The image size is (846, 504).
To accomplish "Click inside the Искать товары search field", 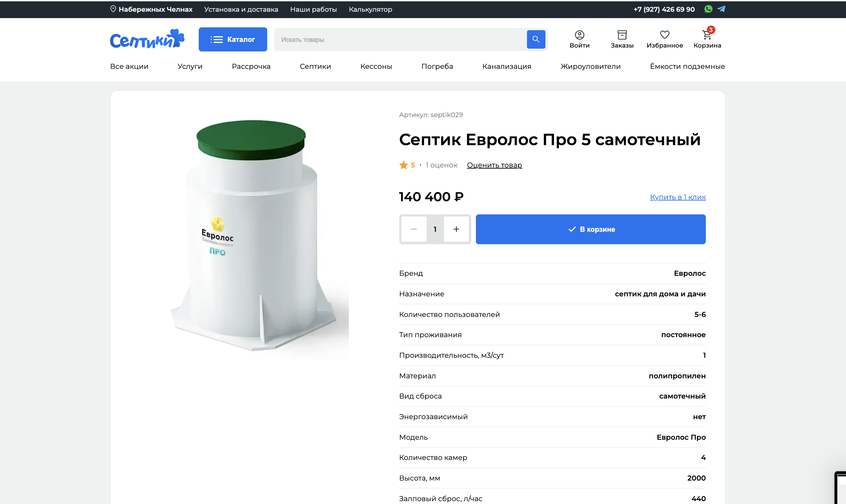I will [390, 39].
